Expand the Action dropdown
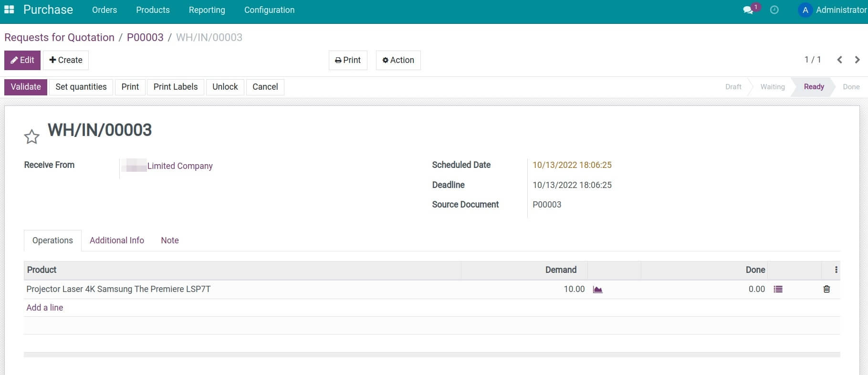Viewport: 868px width, 375px height. (x=398, y=60)
